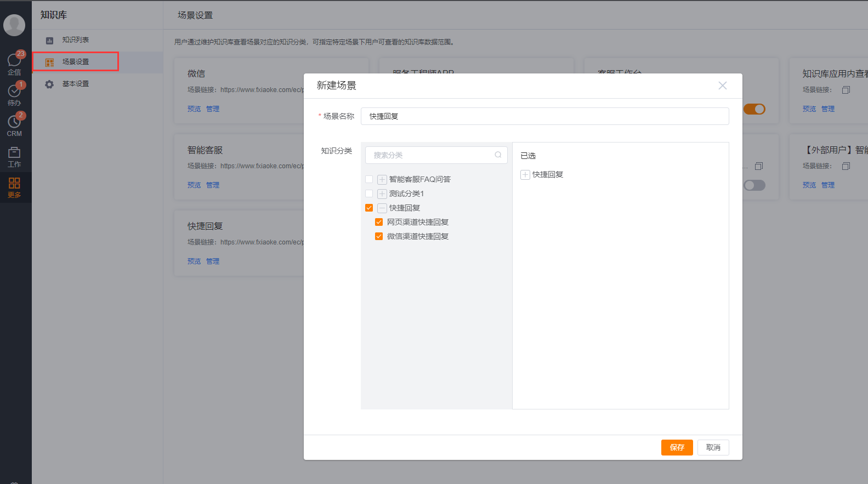Uncheck the 网页渠道快捷回复 checkbox
This screenshot has width=868, height=484.
[x=379, y=222]
